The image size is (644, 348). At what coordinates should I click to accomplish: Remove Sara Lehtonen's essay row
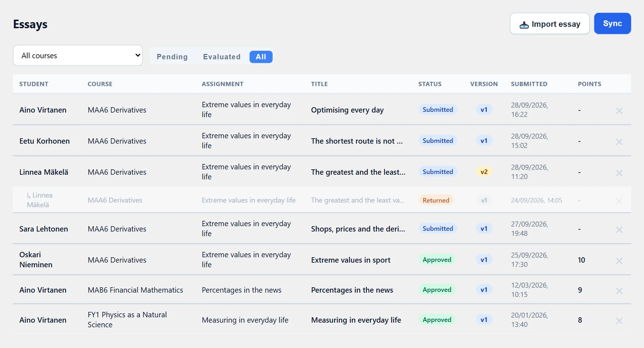619,230
